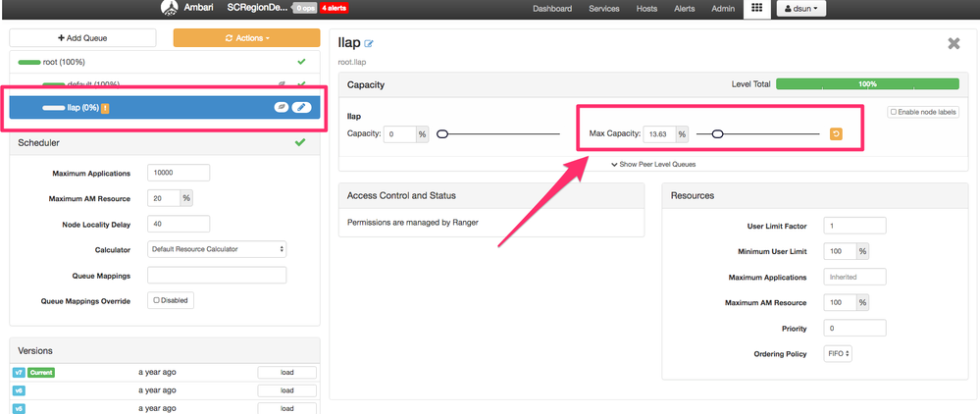Click the 4 alerts badge
The width and height of the screenshot is (980, 414).
tap(334, 9)
